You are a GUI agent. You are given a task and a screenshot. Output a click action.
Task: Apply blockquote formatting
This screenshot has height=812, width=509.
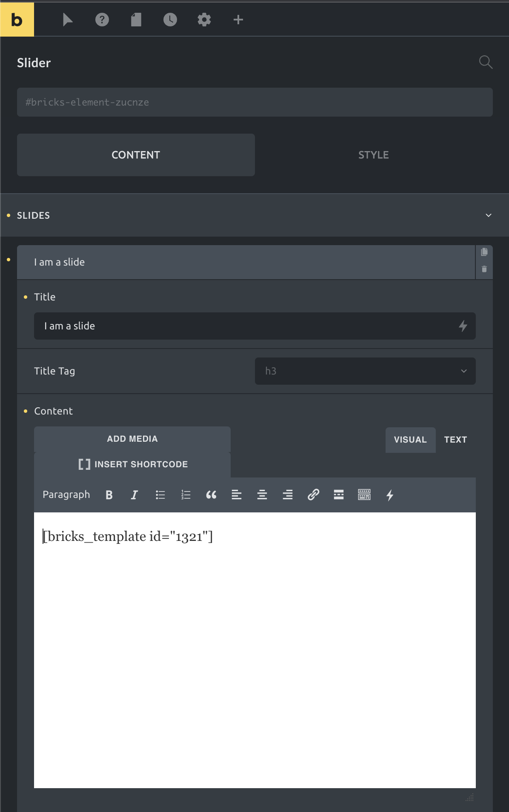tap(211, 495)
